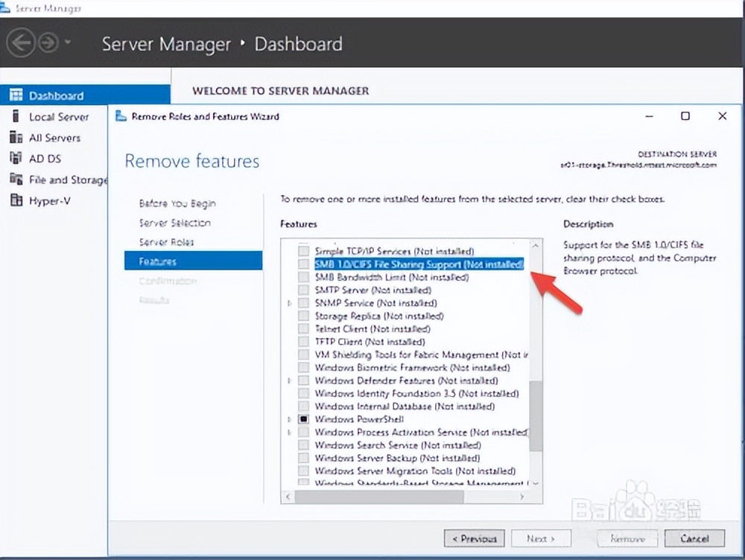Select Windows Internal Database row
Screen dimensions: 745x560
point(405,406)
